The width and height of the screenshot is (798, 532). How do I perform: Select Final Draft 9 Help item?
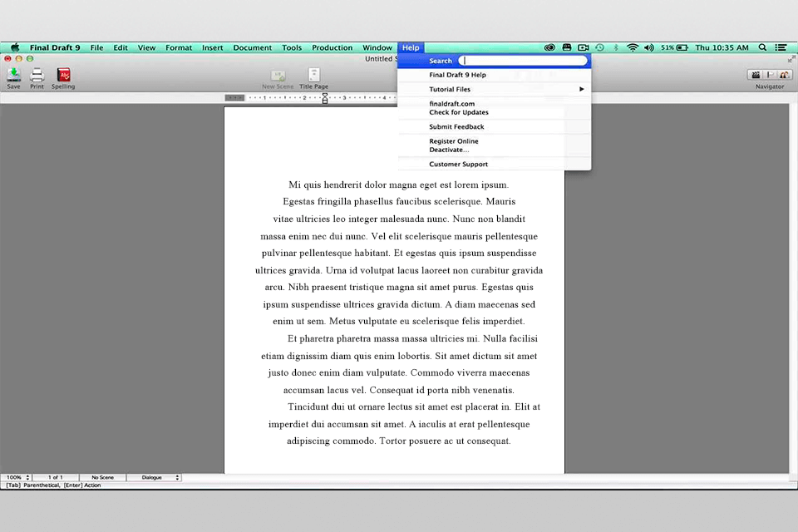[x=494, y=75]
